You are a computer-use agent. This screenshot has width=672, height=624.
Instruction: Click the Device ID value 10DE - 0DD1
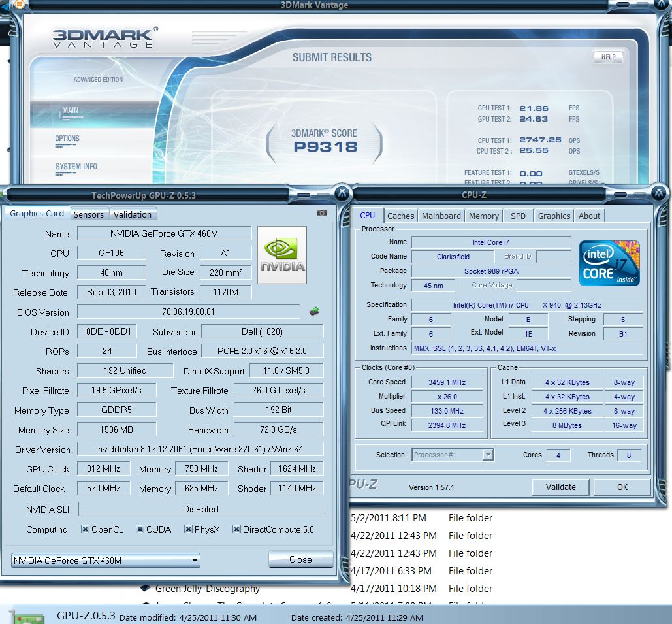(106, 331)
